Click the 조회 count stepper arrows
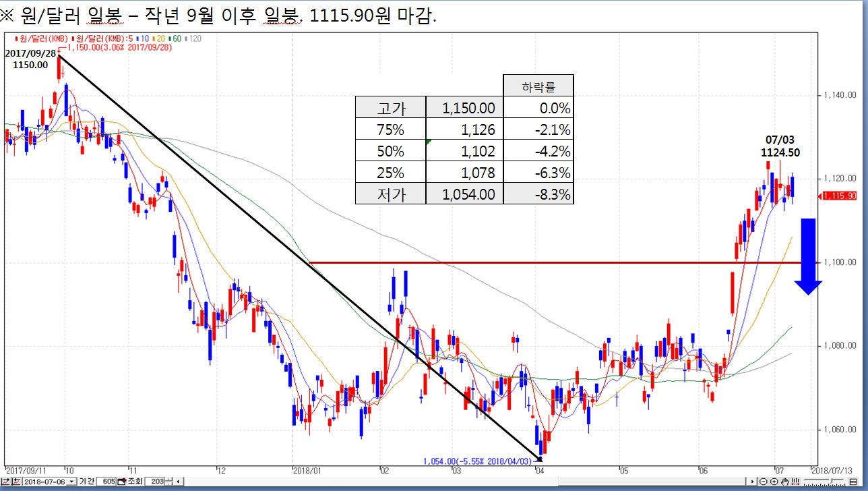This screenshot has height=491, width=868. coord(168,482)
